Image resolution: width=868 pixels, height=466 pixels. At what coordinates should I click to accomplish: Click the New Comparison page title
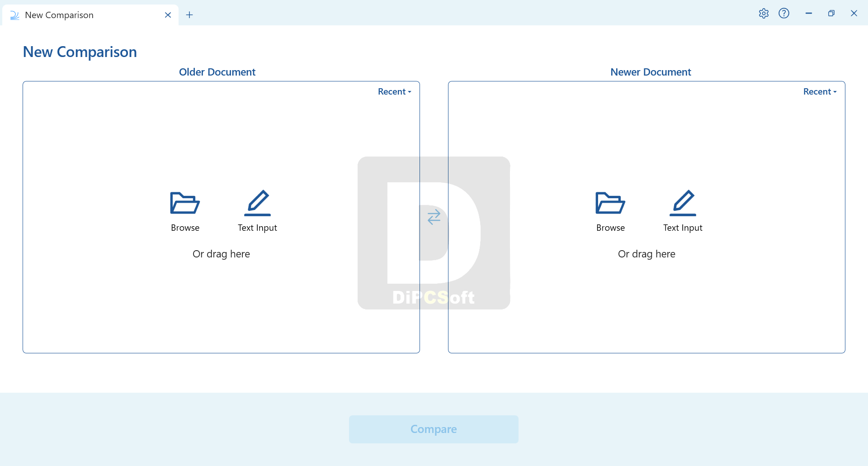point(80,52)
